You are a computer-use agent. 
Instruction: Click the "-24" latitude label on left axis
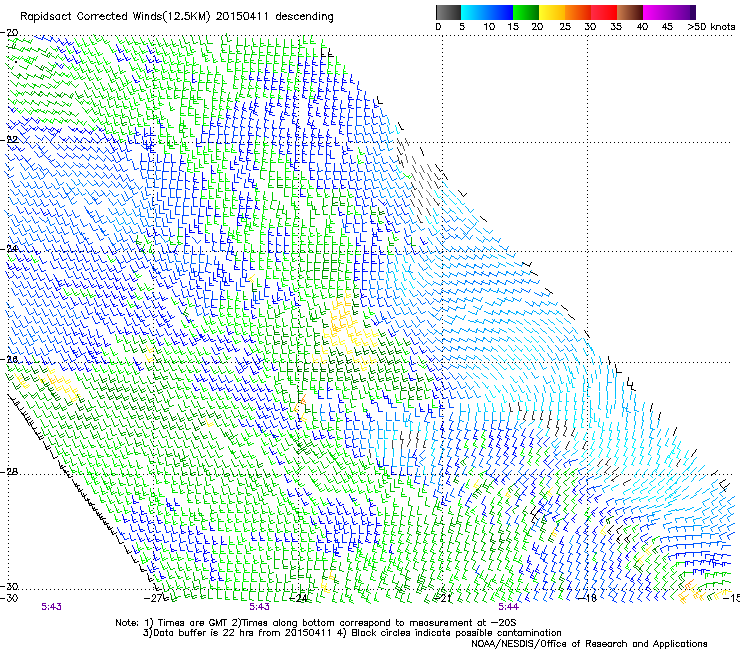coord(9,248)
